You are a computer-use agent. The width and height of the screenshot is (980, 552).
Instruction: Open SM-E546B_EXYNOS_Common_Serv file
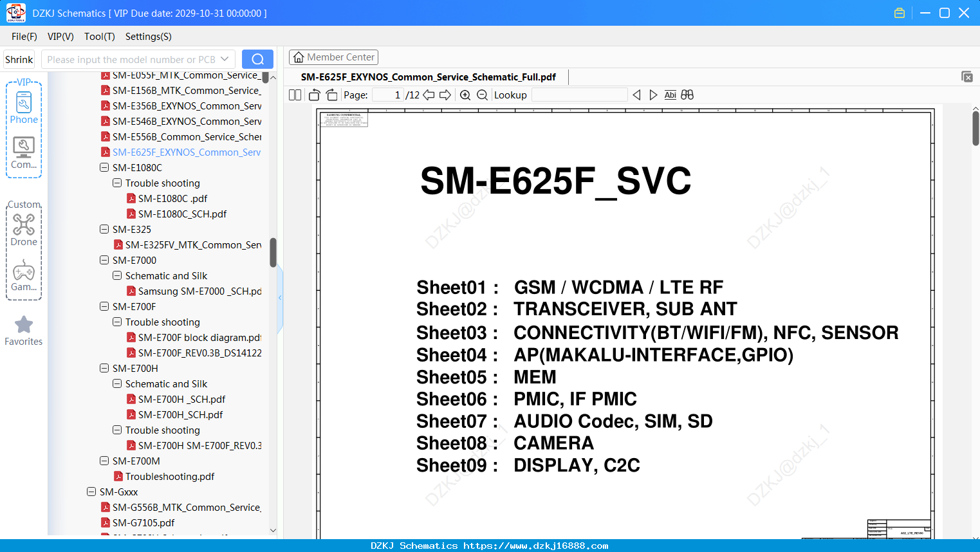(187, 122)
